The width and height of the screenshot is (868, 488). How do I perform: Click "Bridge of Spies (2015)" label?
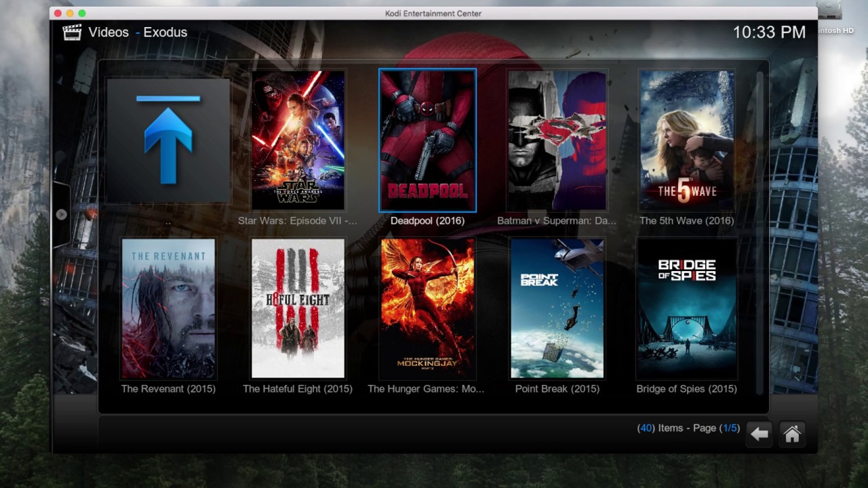[686, 389]
